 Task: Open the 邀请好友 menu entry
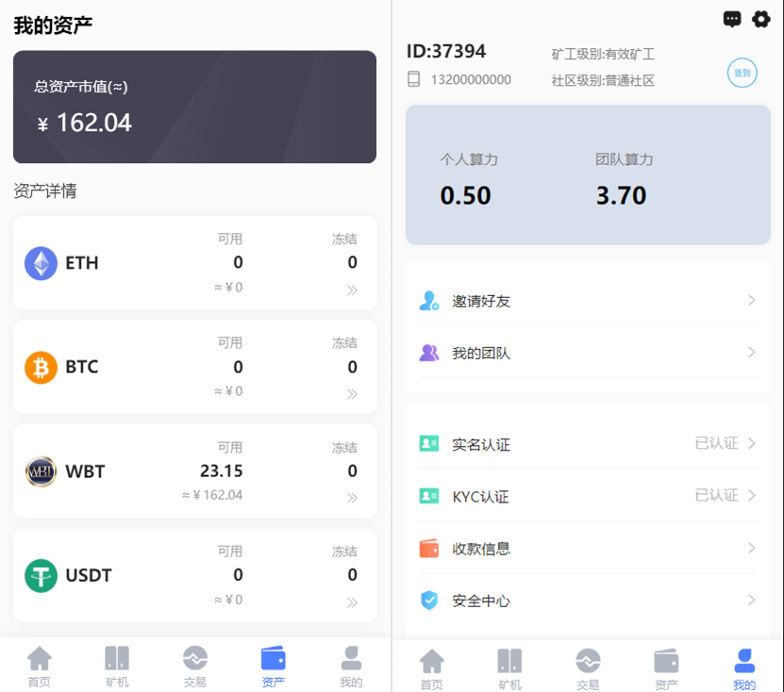(588, 301)
